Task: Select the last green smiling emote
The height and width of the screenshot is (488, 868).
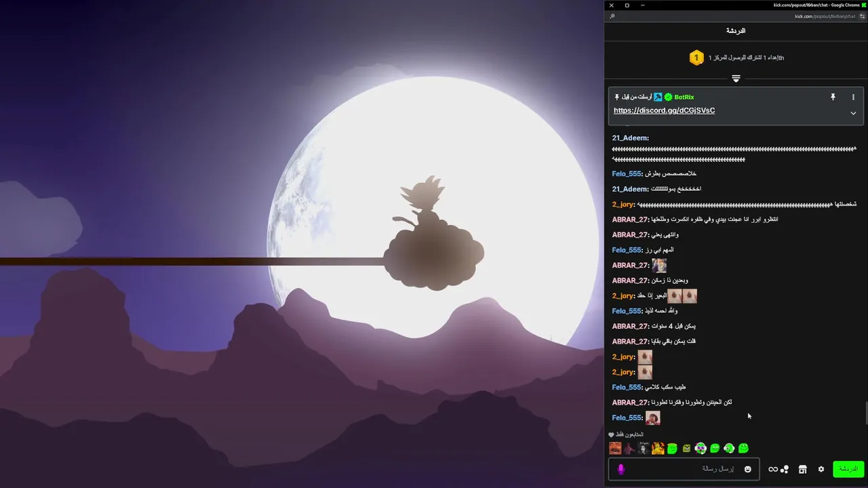Action: [743, 448]
